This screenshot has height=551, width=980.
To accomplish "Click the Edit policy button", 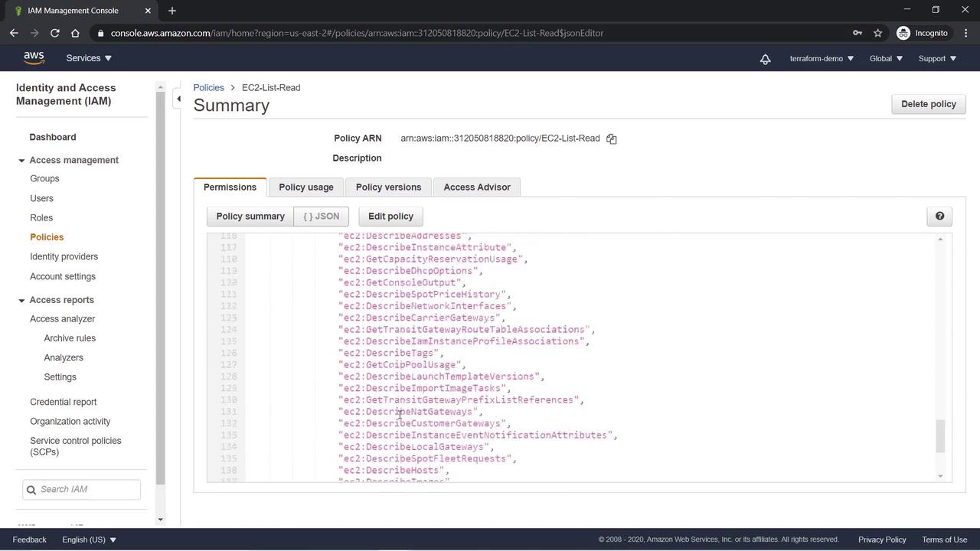I will (390, 217).
